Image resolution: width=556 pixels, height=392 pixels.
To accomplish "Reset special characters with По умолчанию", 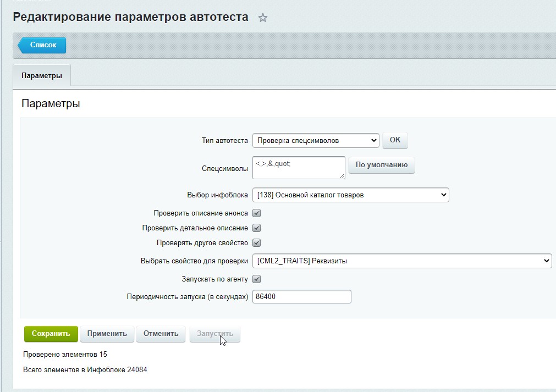I will 382,165.
